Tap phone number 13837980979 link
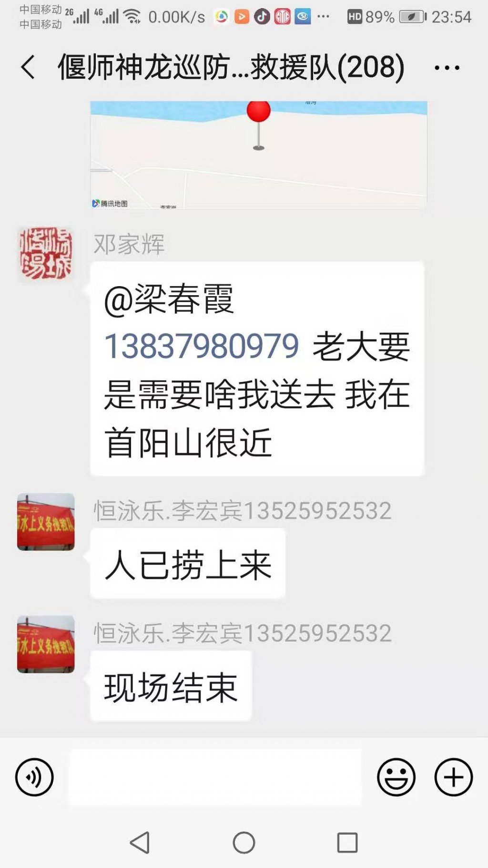This screenshot has height=868, width=488. click(202, 346)
